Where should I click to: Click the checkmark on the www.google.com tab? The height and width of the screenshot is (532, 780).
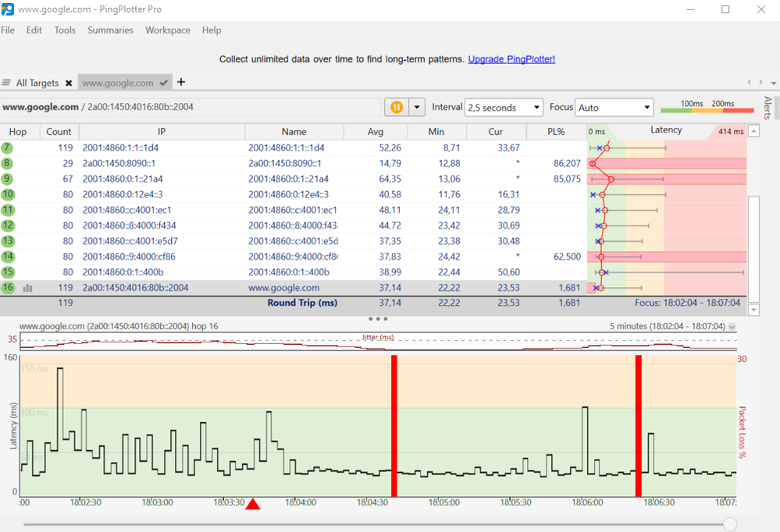163,83
